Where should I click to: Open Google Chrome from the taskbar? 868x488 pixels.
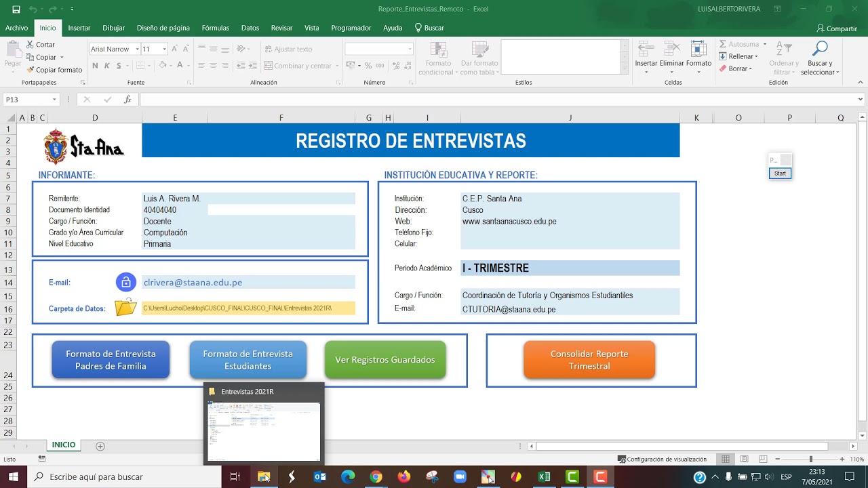(376, 477)
